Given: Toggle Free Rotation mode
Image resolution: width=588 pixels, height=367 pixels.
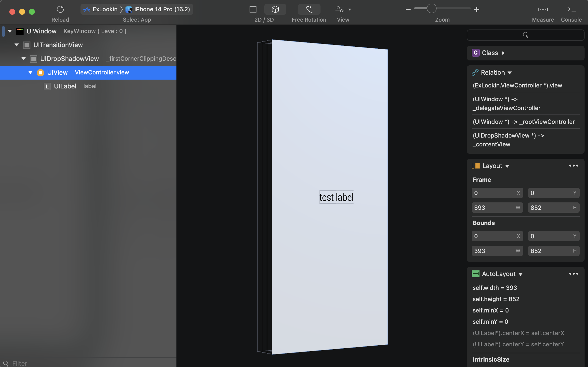Looking at the screenshot, I should pos(309,9).
